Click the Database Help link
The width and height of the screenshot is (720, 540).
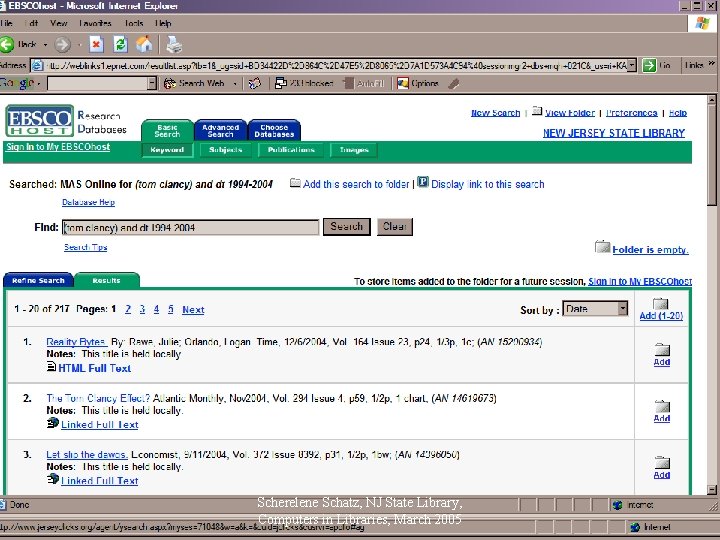tap(88, 202)
